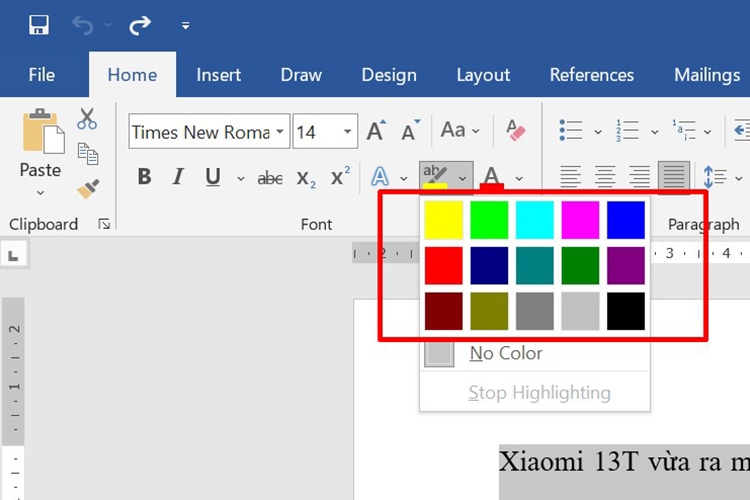Click Decrease Font Size icon
750x500 pixels.
tap(410, 130)
